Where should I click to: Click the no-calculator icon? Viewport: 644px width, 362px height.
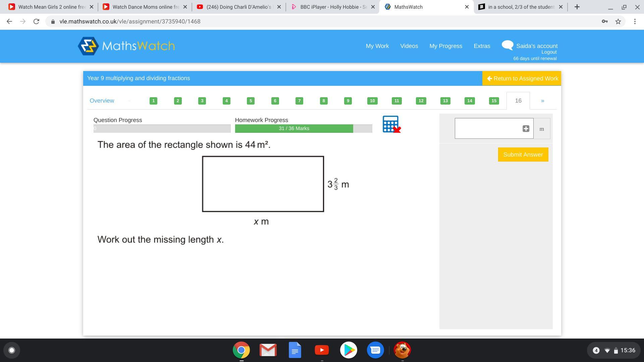[391, 124]
